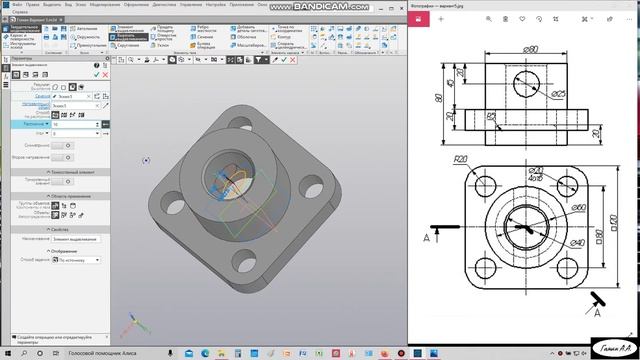640x360 pixels.
Task: Select the Уклон tool
Action: click(159, 46)
